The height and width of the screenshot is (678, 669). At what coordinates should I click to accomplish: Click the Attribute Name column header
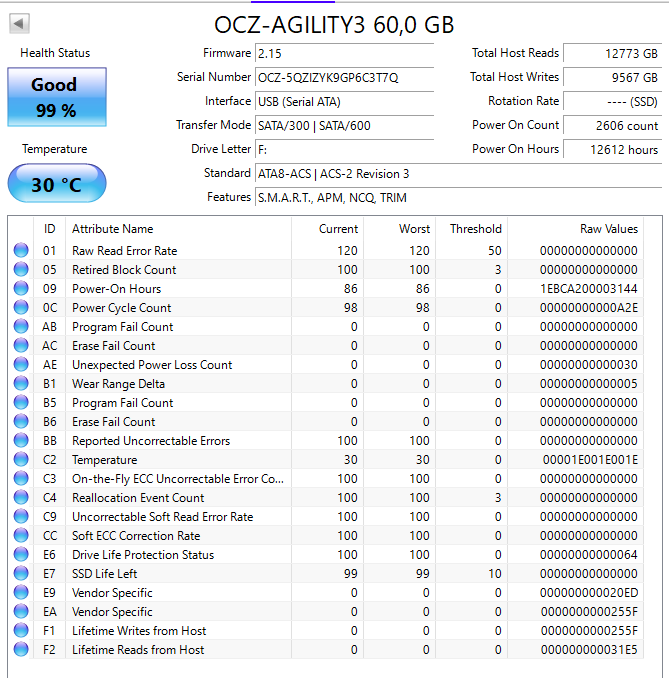pyautogui.click(x=113, y=229)
